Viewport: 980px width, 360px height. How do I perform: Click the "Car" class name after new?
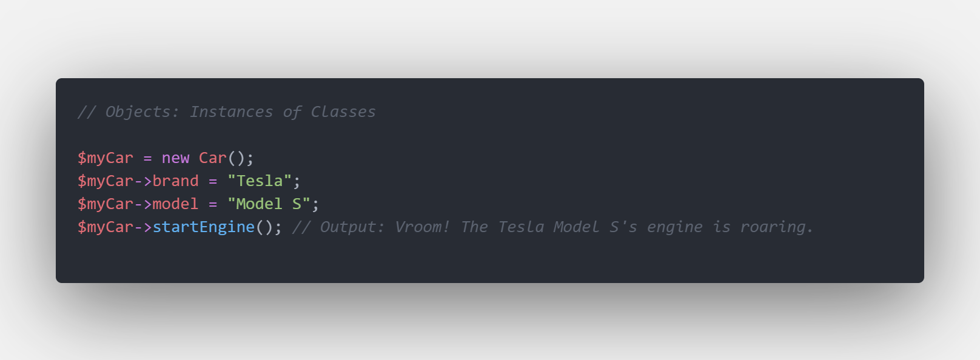coord(212,158)
